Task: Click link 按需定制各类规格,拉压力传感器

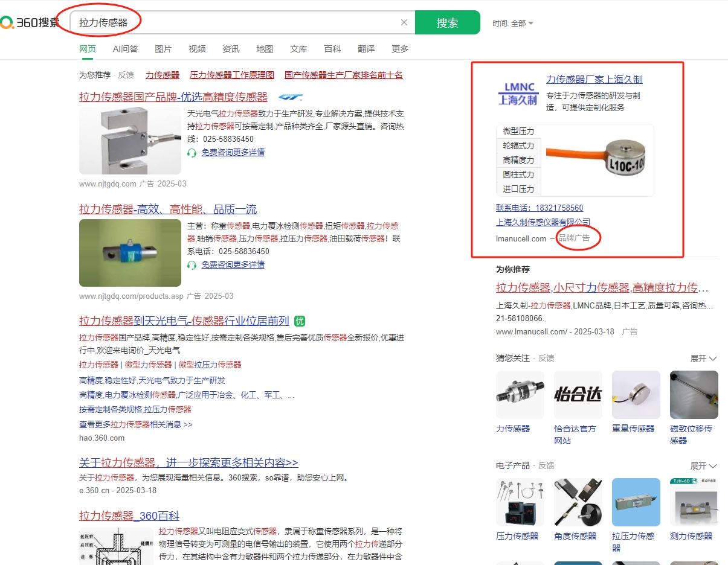Action: pos(135,409)
